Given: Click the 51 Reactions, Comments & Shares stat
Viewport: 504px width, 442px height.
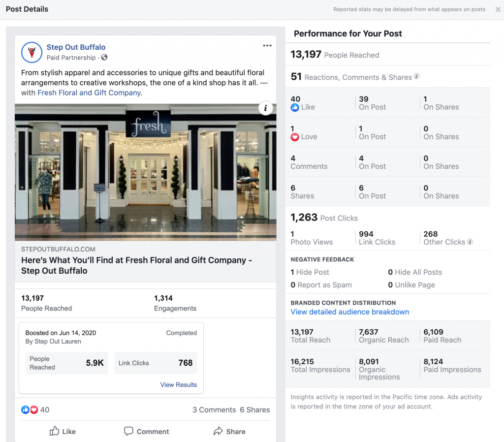Looking at the screenshot, I should 351,76.
